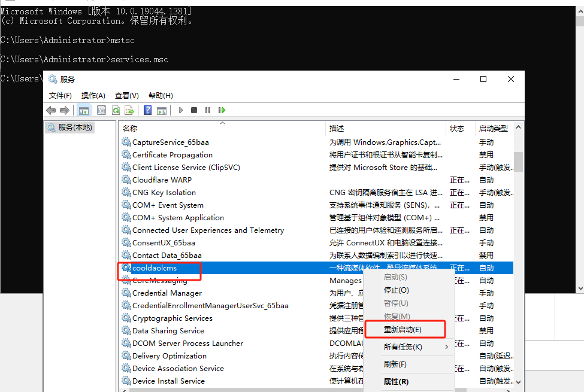Click the Back arrow in the toolbar
Screen dimensions: 584x392
pyautogui.click(x=51, y=110)
